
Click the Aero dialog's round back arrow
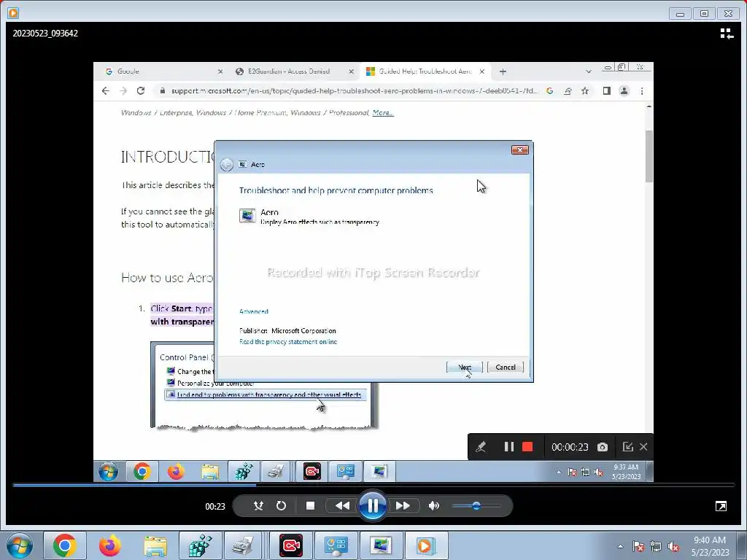tap(227, 164)
